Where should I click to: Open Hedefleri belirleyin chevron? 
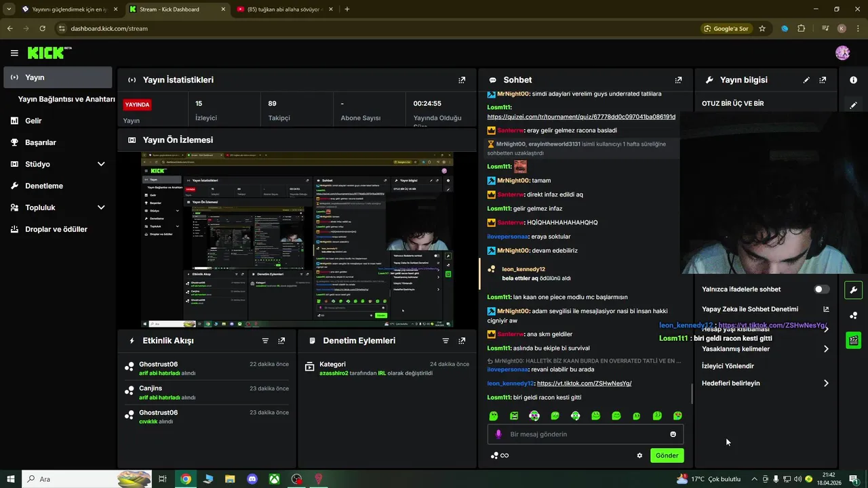826,383
